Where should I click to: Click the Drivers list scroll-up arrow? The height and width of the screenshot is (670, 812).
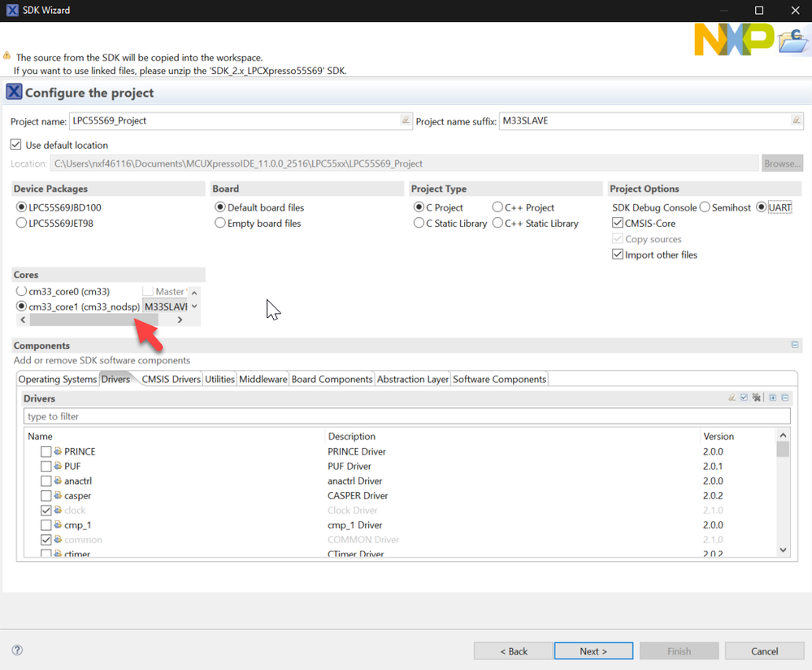[x=783, y=435]
